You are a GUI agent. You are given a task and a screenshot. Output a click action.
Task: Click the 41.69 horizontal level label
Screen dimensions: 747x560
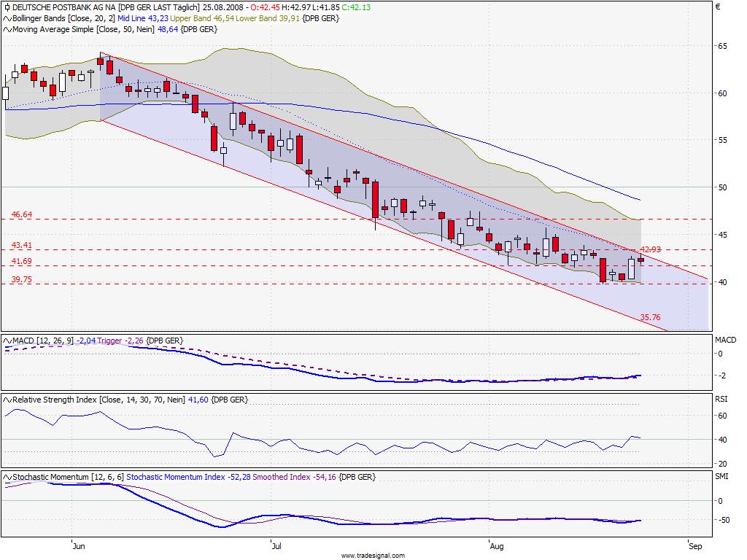pos(21,262)
